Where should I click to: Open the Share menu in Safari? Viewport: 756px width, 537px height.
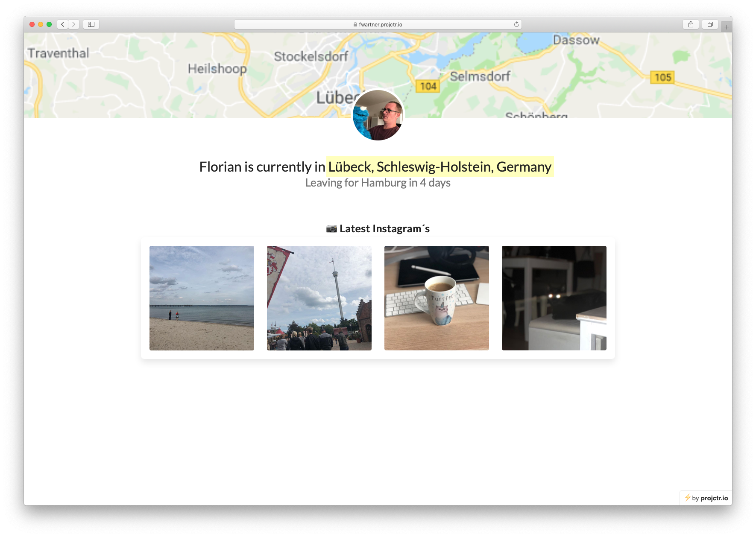691,24
